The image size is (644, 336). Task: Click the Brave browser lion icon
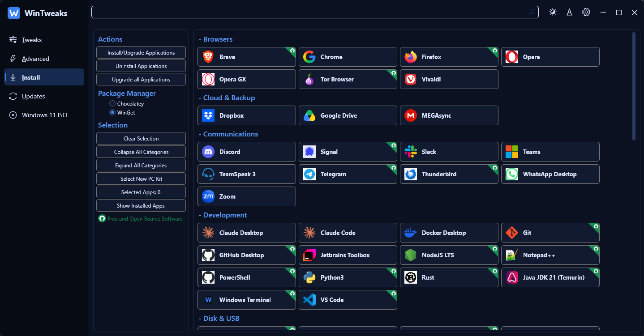click(x=208, y=57)
